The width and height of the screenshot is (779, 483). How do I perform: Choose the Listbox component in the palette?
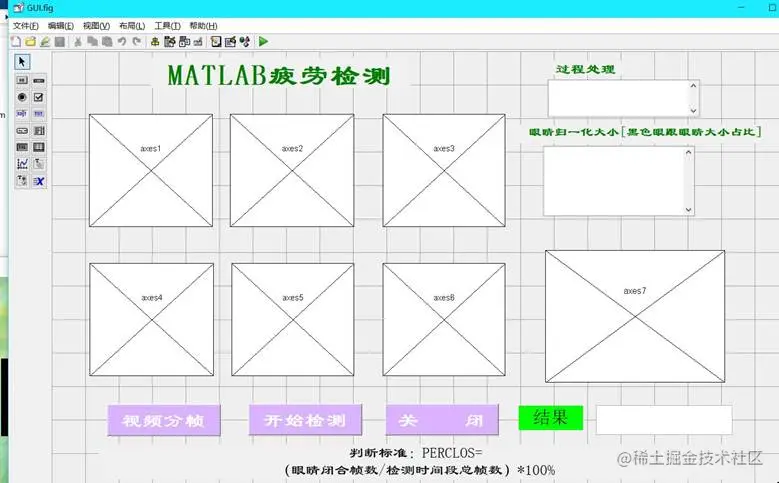(39, 131)
